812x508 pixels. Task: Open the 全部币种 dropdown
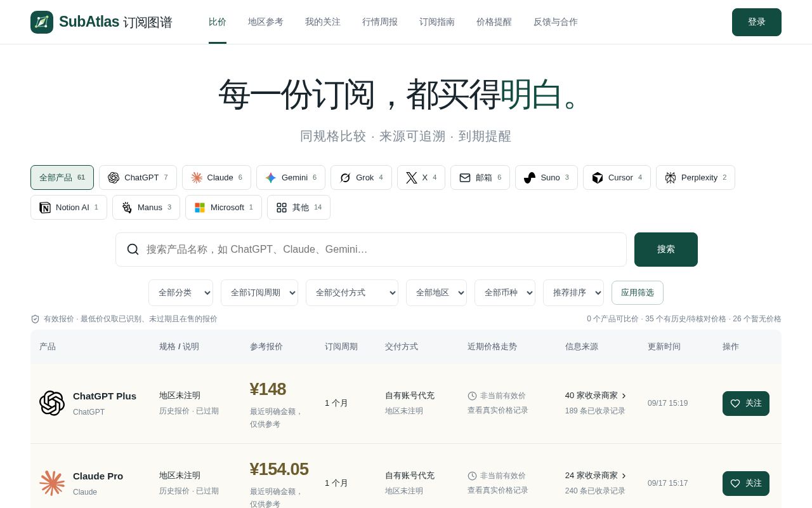click(x=505, y=293)
